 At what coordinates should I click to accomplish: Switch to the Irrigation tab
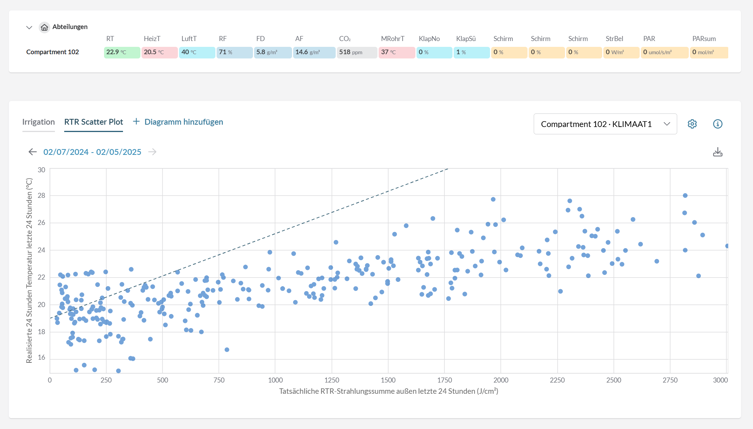pyautogui.click(x=38, y=122)
